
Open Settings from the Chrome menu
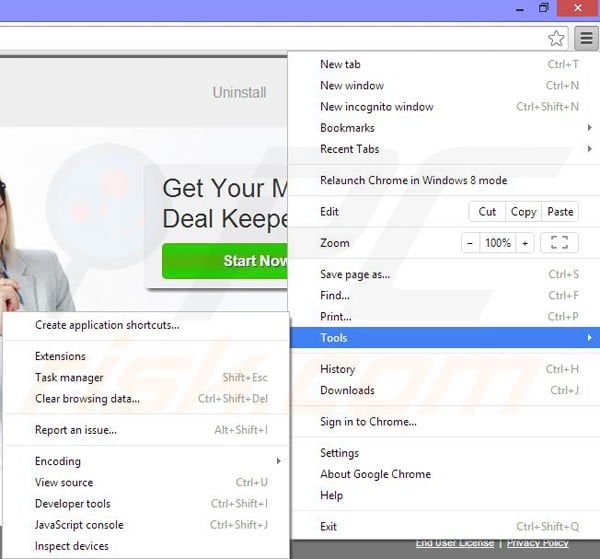tap(444, 453)
